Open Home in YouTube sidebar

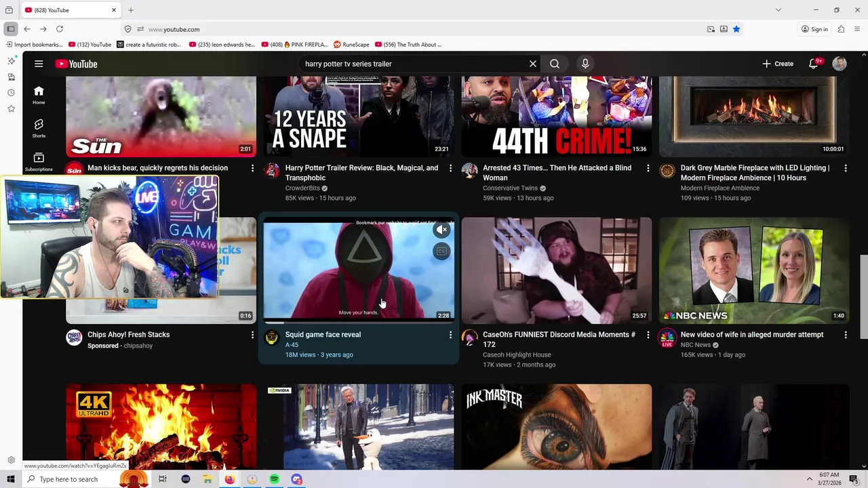pyautogui.click(x=39, y=95)
